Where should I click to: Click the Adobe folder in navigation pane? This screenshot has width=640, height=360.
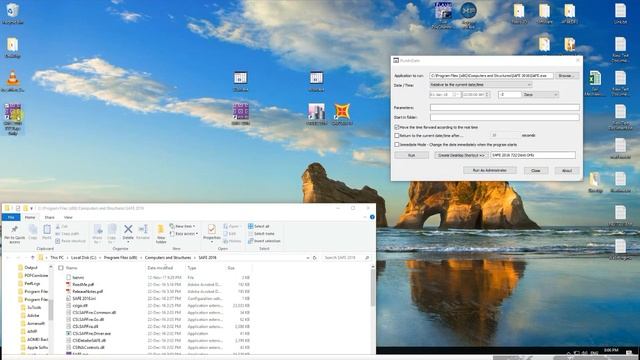click(33, 316)
